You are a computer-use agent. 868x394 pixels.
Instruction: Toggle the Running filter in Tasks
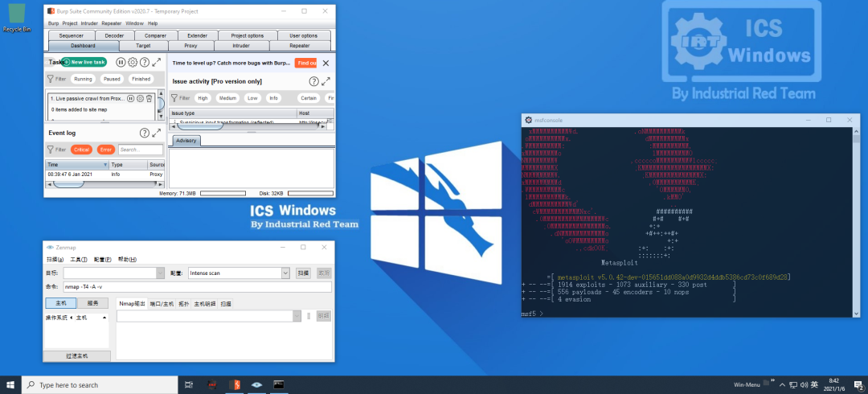click(x=83, y=79)
